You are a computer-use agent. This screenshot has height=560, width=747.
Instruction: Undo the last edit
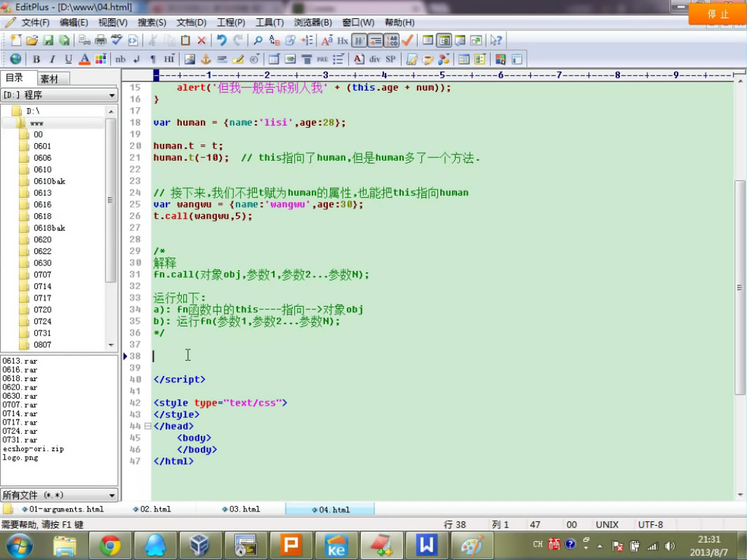[222, 41]
